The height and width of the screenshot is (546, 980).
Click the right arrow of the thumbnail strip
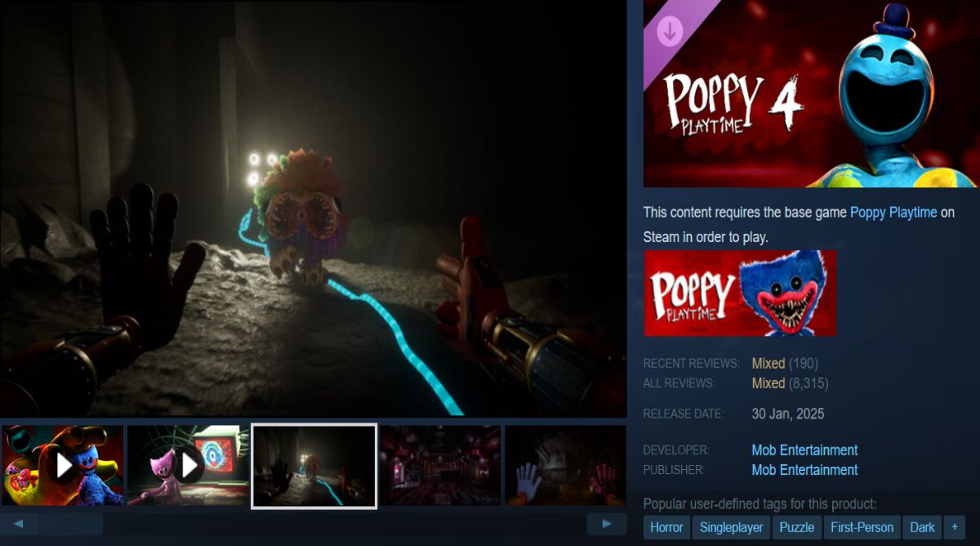(607, 524)
